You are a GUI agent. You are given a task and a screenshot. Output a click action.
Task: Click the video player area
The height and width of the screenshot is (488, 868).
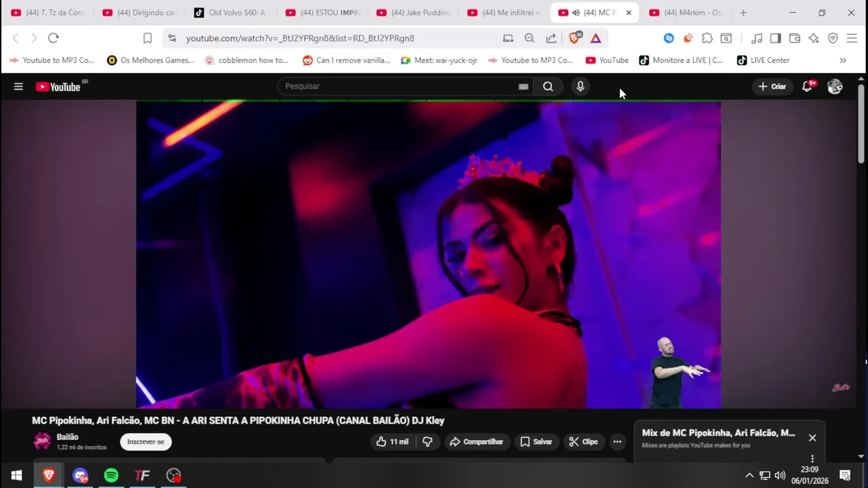click(x=429, y=255)
